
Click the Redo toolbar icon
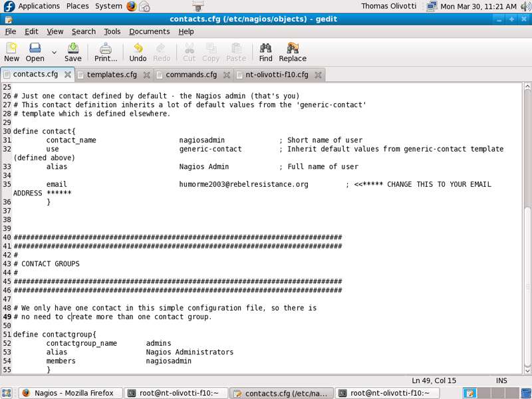pyautogui.click(x=162, y=53)
